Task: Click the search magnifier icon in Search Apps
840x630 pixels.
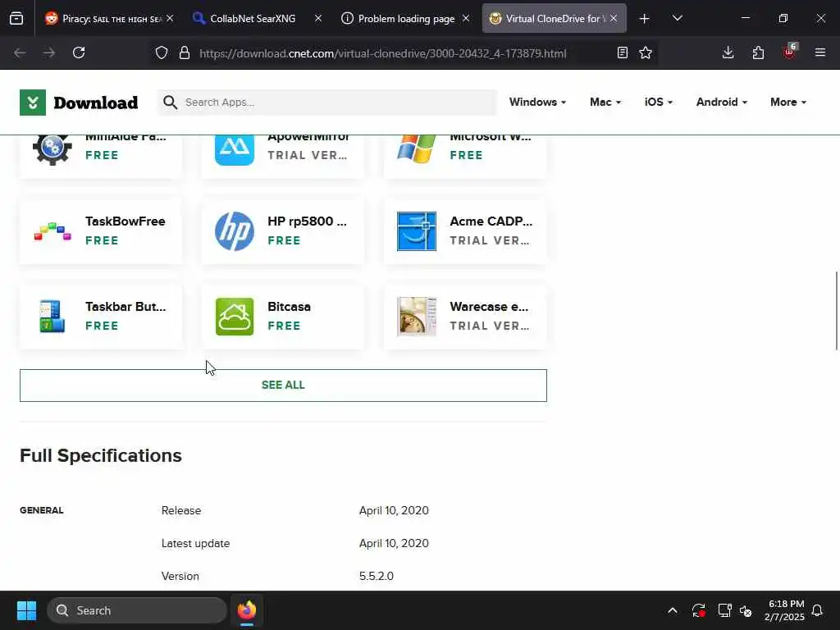Action: (171, 103)
